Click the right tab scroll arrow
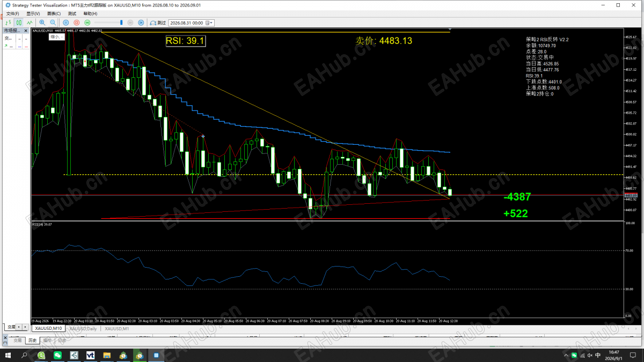The height and width of the screenshot is (362, 644). coord(25,327)
